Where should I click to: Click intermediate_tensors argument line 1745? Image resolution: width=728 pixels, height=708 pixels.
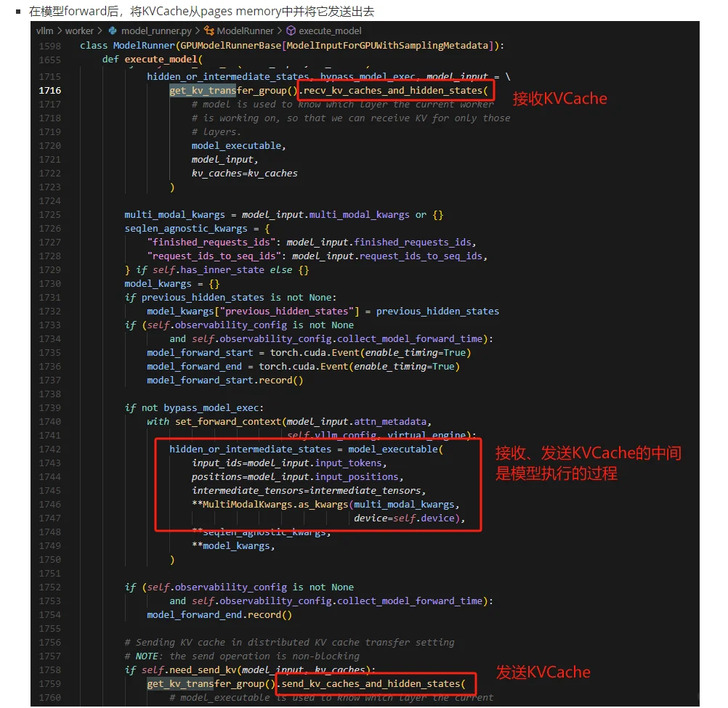pyautogui.click(x=309, y=490)
